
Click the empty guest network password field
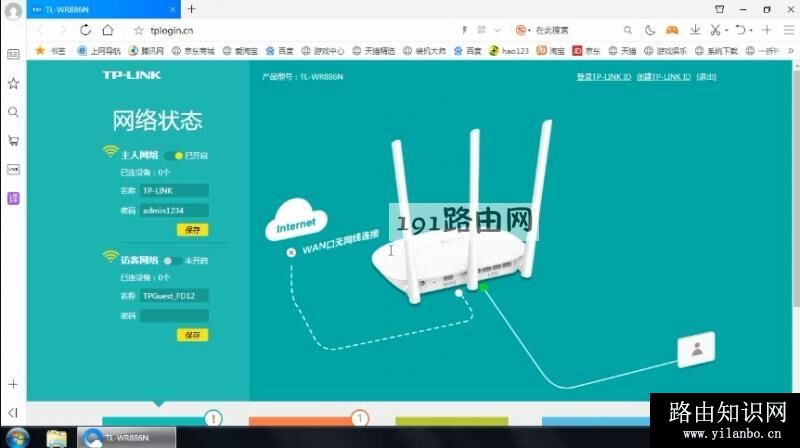(174, 315)
